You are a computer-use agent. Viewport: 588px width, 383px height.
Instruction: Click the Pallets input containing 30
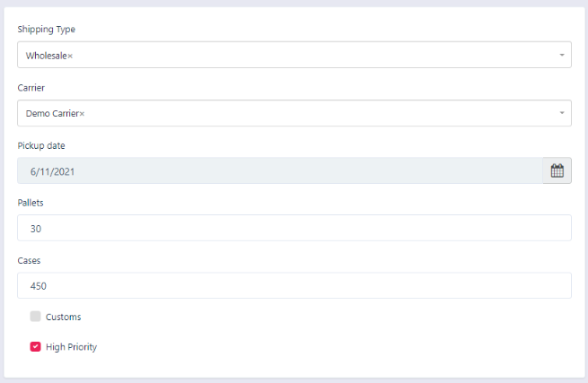tap(294, 229)
